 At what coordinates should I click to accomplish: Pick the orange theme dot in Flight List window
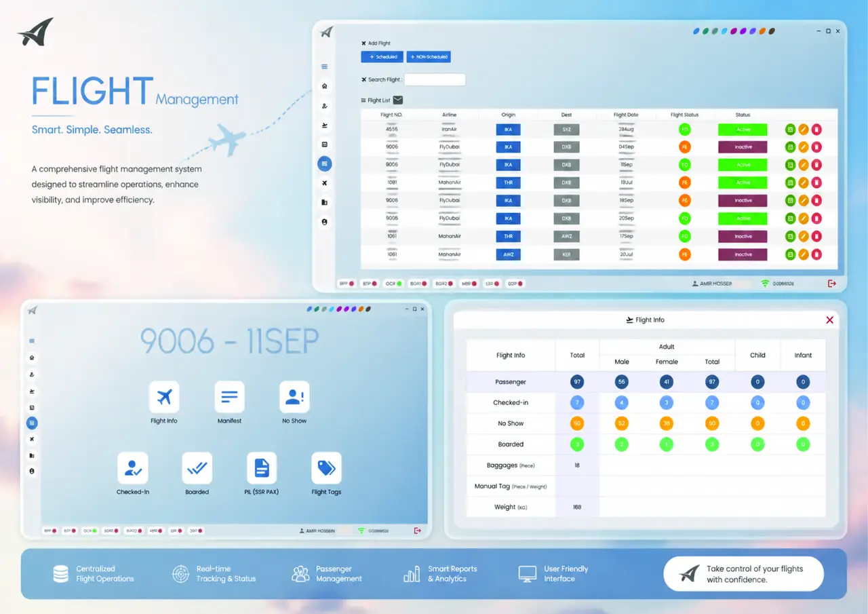(x=763, y=31)
